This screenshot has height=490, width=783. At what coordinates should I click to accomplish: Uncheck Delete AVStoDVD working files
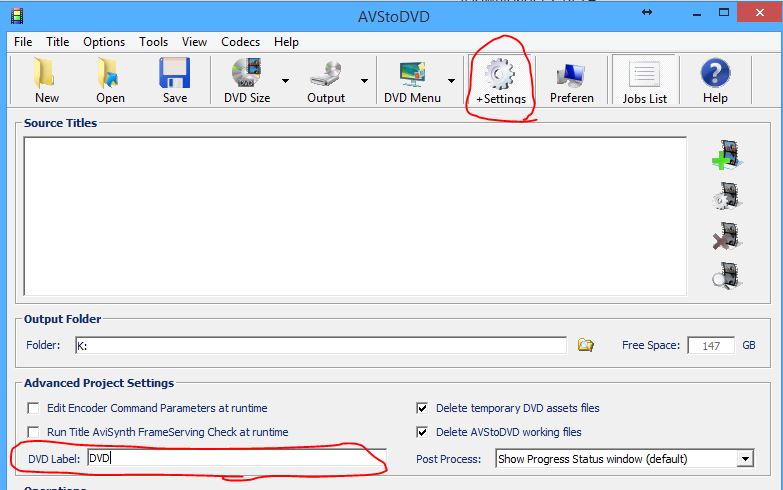422,432
